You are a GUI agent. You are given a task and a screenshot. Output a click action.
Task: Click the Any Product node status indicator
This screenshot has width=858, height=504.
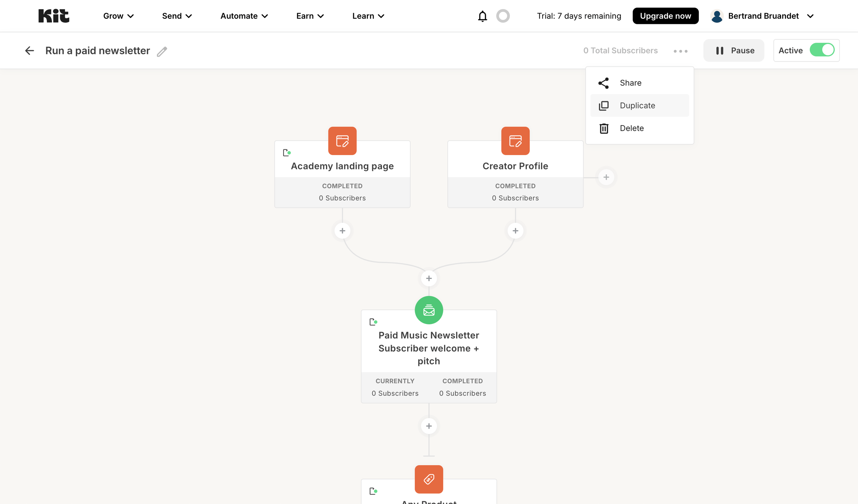click(x=373, y=491)
